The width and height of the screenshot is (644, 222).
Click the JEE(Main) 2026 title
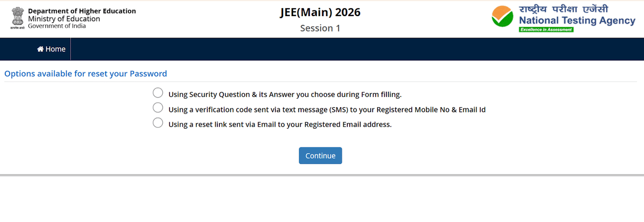(x=320, y=13)
